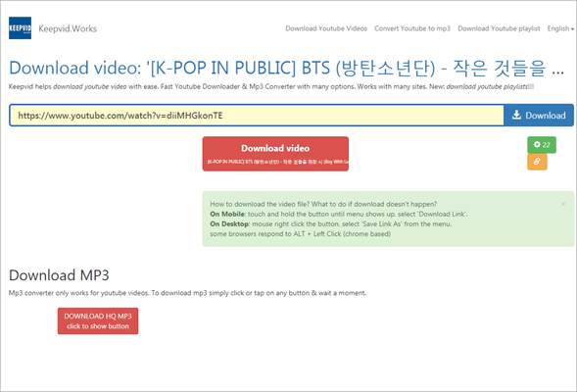Click the blue Download button
577x392 pixels.
pyautogui.click(x=539, y=116)
